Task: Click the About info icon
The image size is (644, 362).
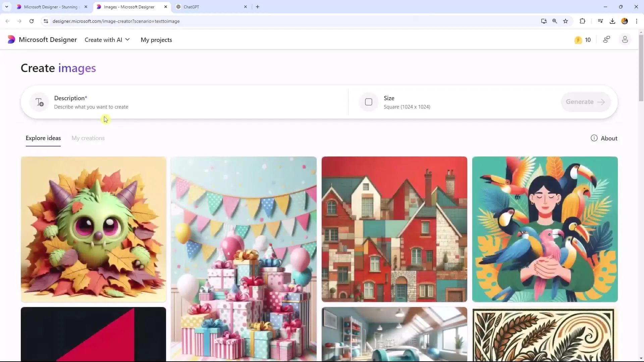Action: pos(594,138)
